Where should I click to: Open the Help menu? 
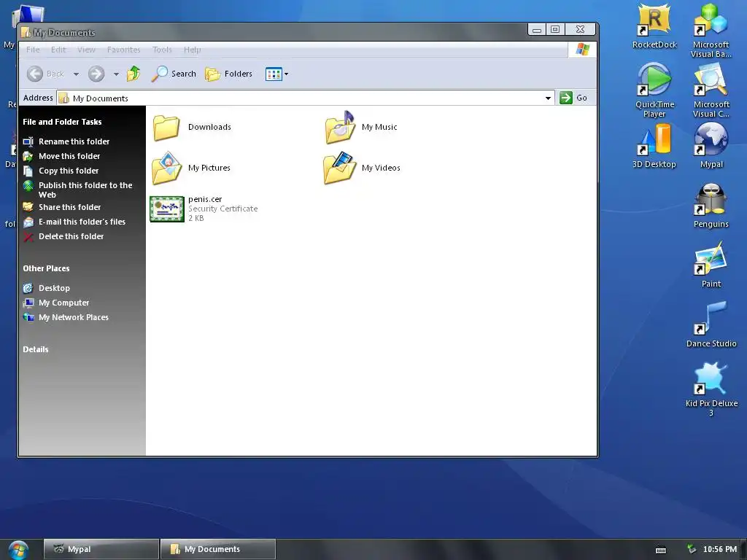click(192, 50)
